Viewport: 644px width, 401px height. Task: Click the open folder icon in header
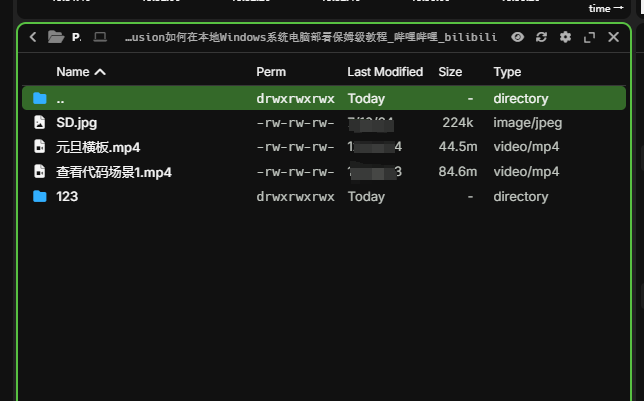tap(56, 37)
